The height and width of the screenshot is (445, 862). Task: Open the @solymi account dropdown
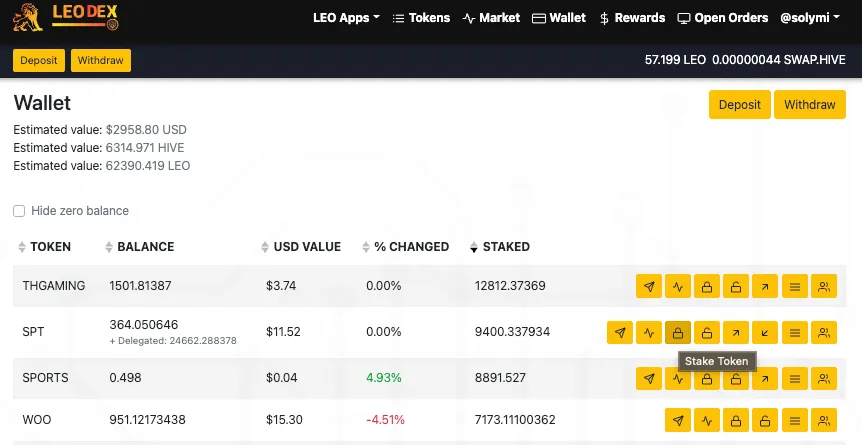(x=810, y=18)
